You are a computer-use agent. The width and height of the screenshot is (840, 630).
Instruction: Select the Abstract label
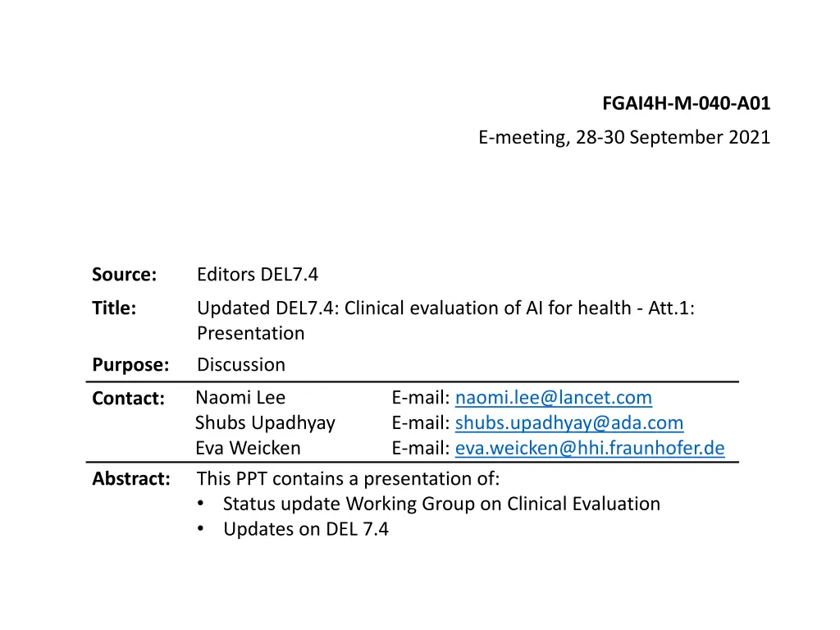[x=131, y=478]
